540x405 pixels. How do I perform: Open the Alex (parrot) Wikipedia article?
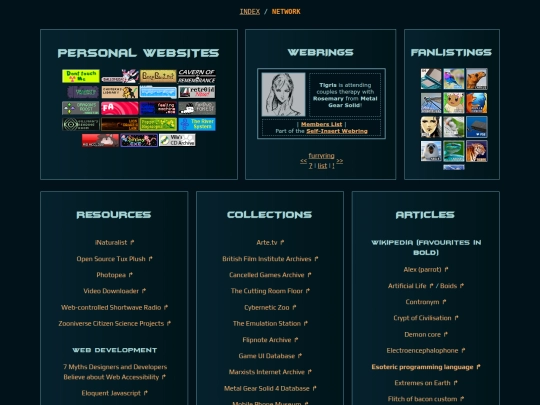[x=426, y=269]
